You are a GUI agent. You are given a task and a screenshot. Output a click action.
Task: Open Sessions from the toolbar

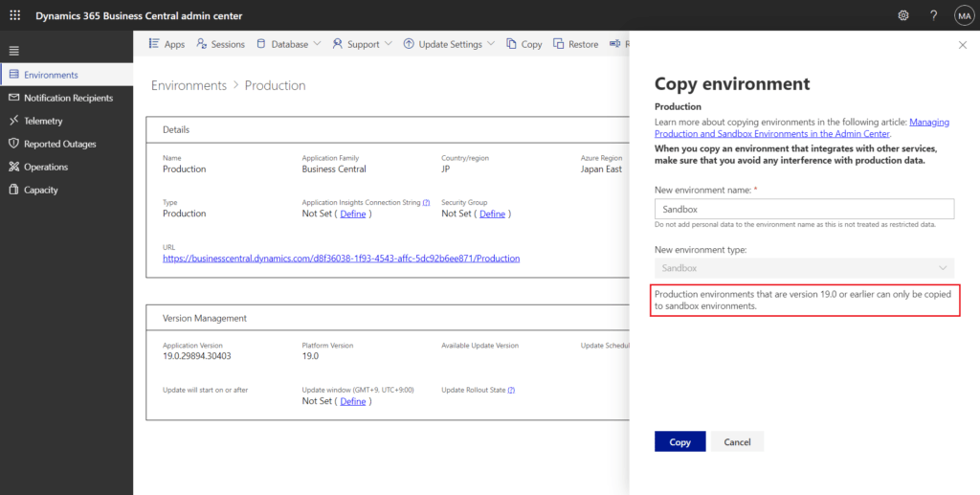tap(221, 44)
